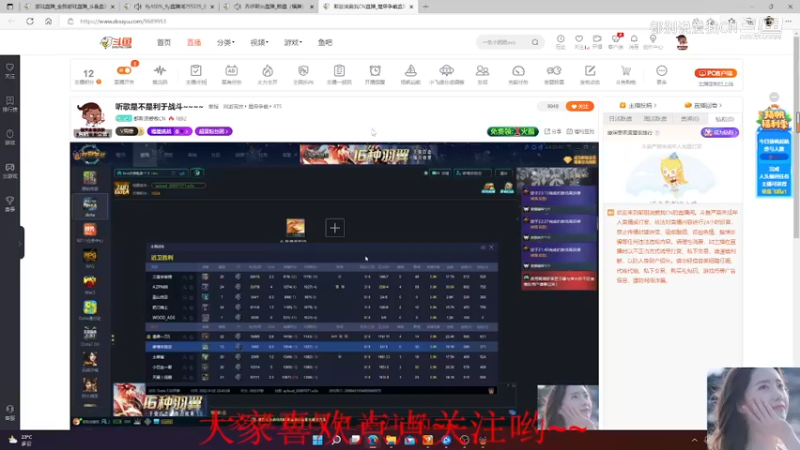800x450 pixels.
Task: Click the weather widget on taskbar
Action: click(20, 440)
